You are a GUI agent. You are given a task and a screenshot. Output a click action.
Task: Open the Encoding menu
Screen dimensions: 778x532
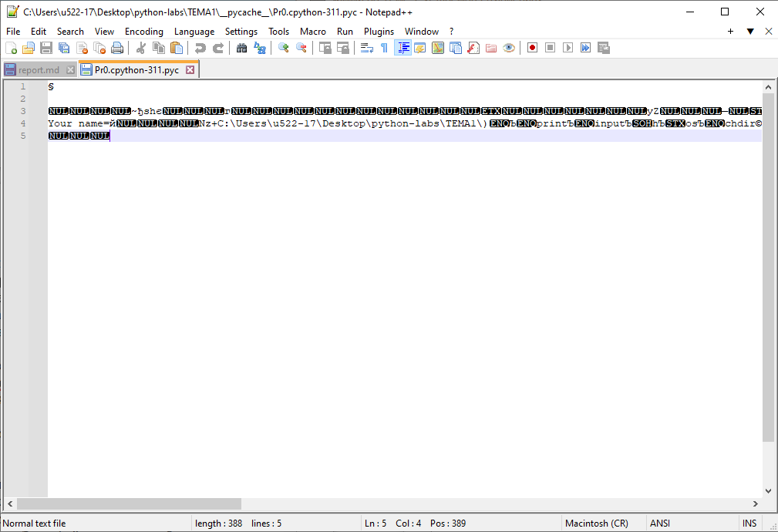(144, 32)
